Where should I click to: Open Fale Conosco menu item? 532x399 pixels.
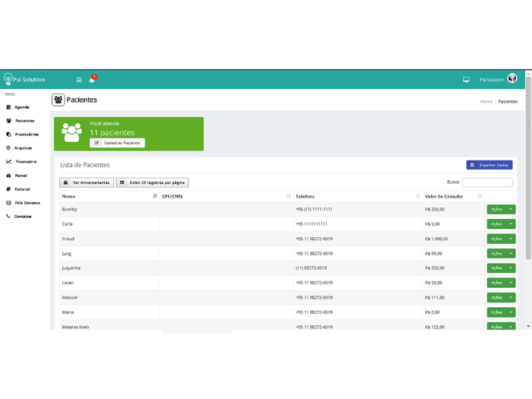tap(27, 203)
